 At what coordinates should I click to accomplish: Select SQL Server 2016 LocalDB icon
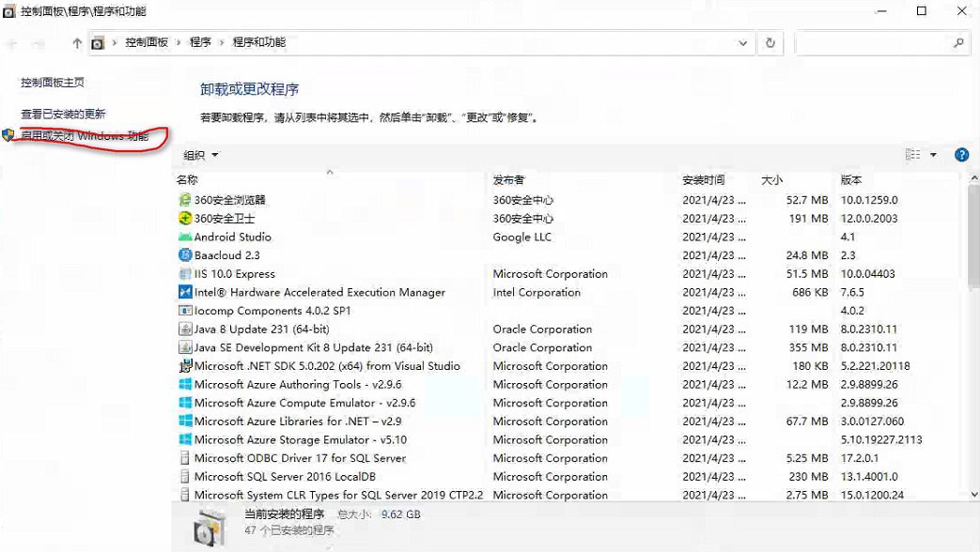pos(185,477)
